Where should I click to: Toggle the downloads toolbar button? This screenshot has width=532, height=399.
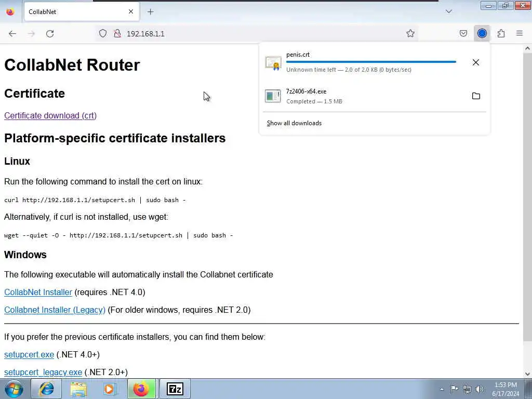pyautogui.click(x=482, y=33)
